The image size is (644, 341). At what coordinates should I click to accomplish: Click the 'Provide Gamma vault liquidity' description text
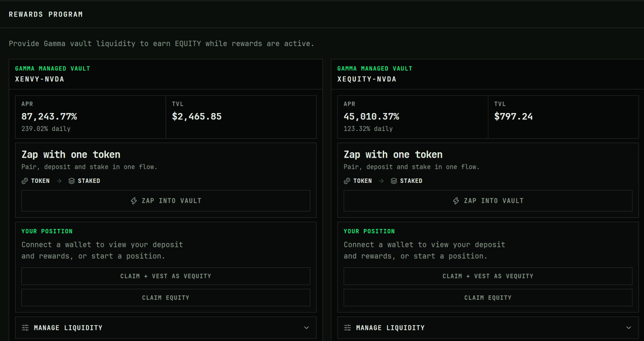[x=161, y=43]
